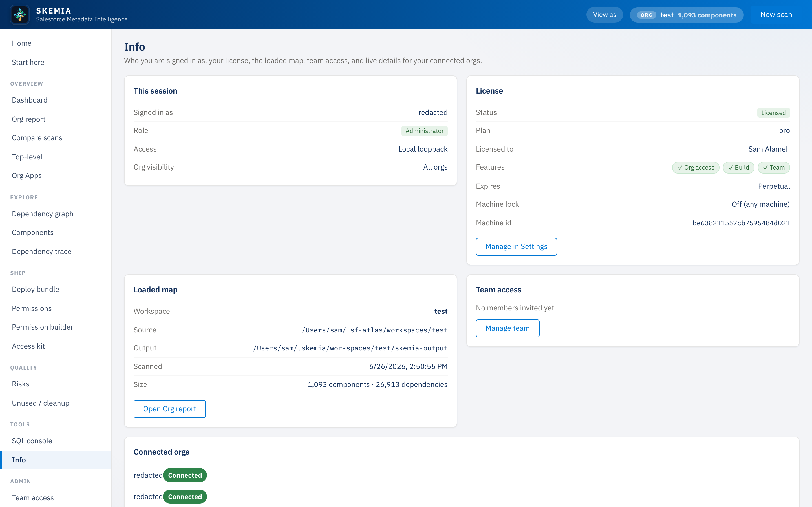Navigate to Permission builder
The width and height of the screenshot is (812, 507).
[42, 327]
